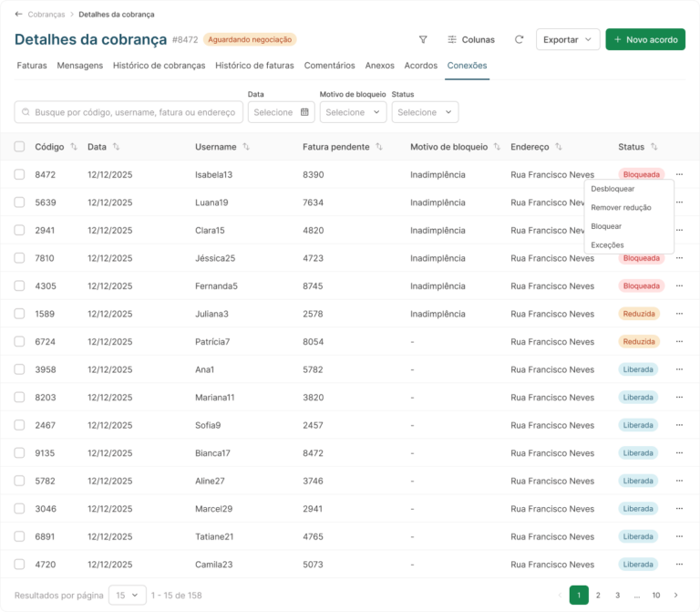Open the Acordos tab
The height and width of the screenshot is (612, 700).
coord(420,66)
